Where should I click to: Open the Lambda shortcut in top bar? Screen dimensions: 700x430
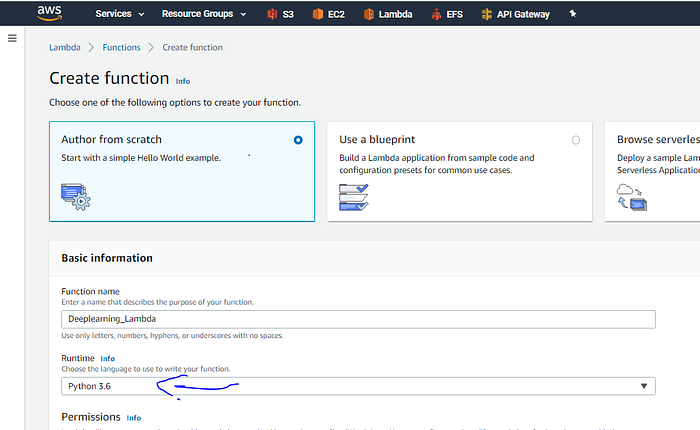click(x=388, y=14)
